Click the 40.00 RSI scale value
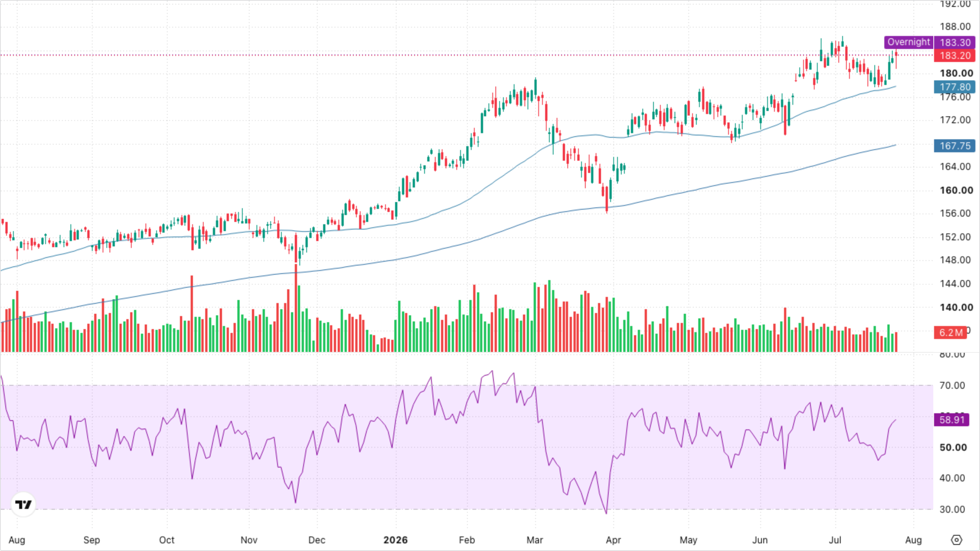Image resolution: width=980 pixels, height=551 pixels. (952, 478)
